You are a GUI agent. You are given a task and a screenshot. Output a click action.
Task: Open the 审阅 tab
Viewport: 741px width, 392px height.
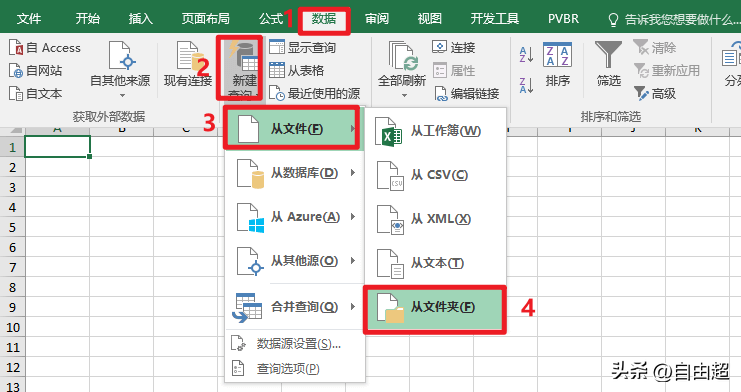coord(377,18)
